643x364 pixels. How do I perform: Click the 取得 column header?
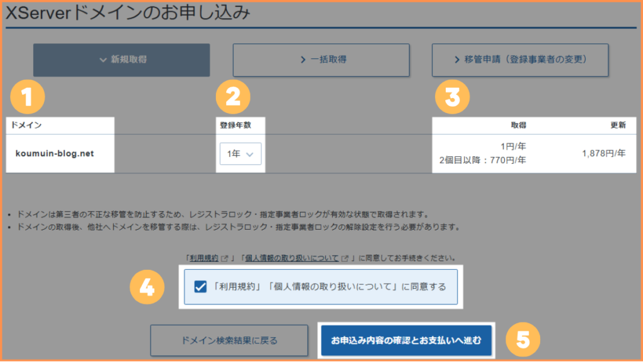518,125
